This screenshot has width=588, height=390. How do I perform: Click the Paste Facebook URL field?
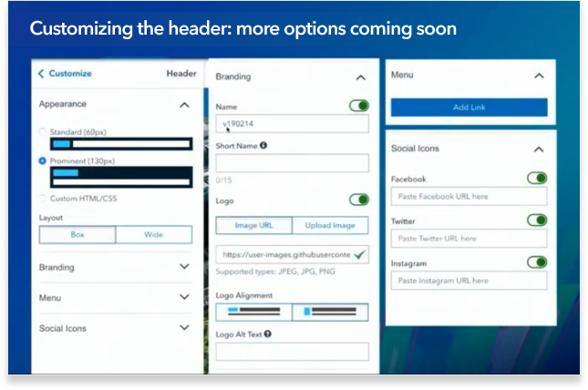(469, 196)
